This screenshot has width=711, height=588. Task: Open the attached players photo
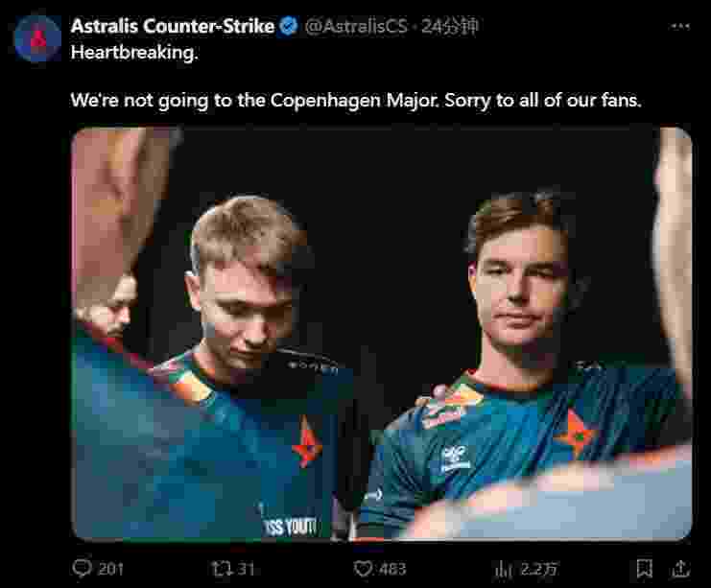coord(381,334)
